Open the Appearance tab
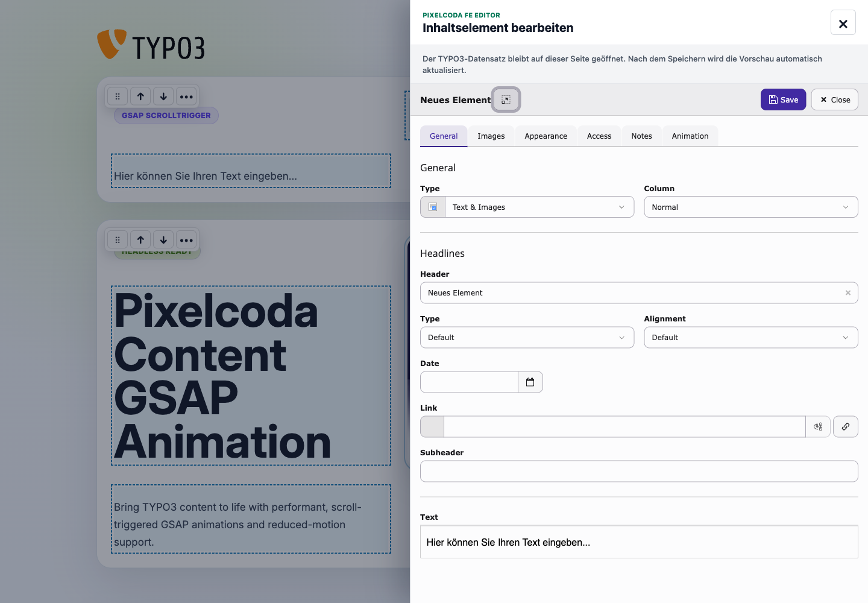Screen dimensions: 868x603 546,136
